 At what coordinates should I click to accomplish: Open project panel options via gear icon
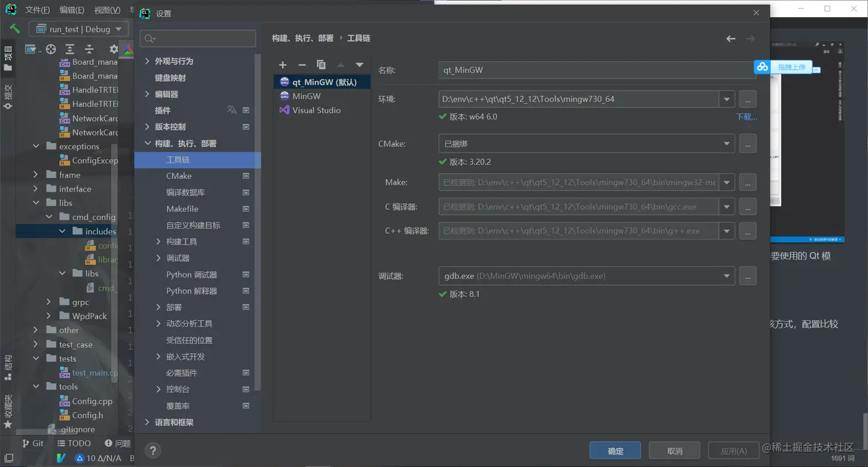tap(113, 49)
